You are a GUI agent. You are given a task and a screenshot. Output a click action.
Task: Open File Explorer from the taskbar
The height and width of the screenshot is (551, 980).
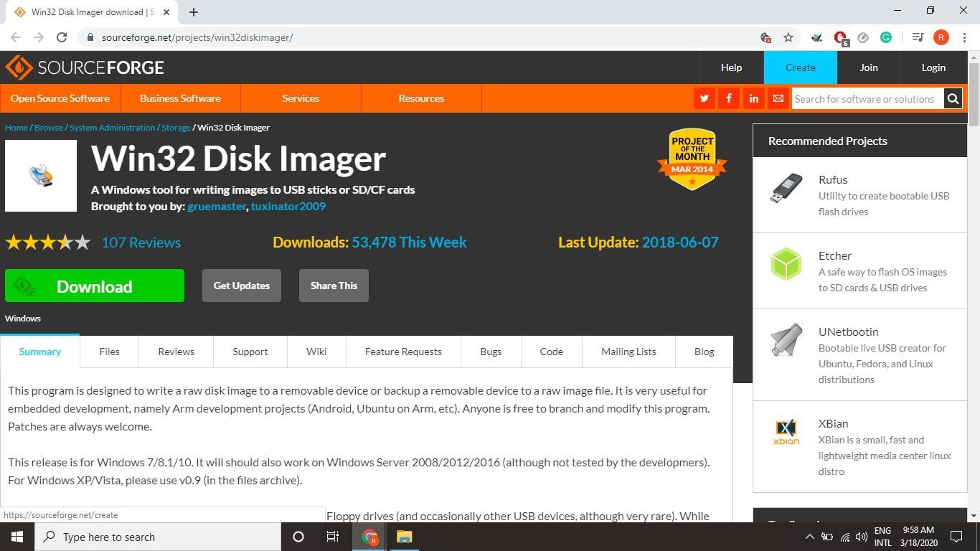(x=404, y=537)
